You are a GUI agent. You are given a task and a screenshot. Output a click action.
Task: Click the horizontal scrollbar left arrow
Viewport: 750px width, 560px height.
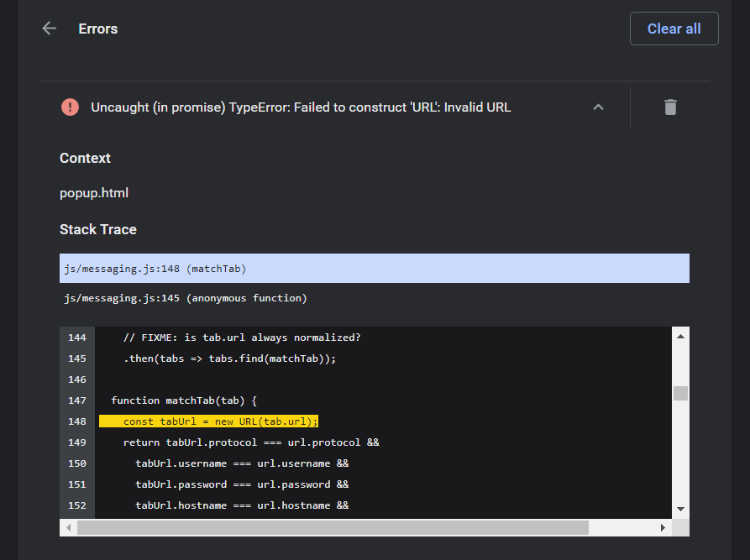67,527
